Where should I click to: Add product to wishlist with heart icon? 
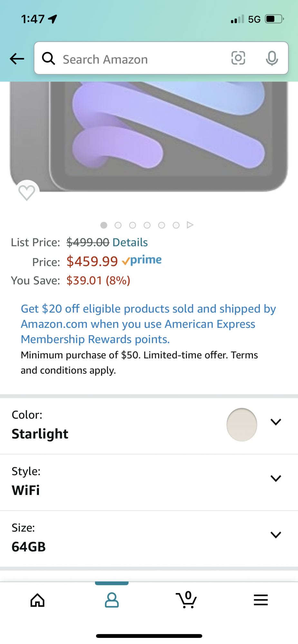click(27, 193)
